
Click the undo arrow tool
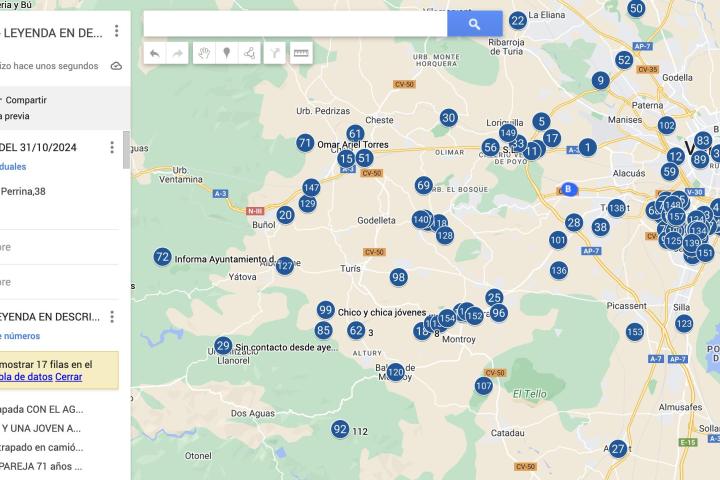(155, 53)
